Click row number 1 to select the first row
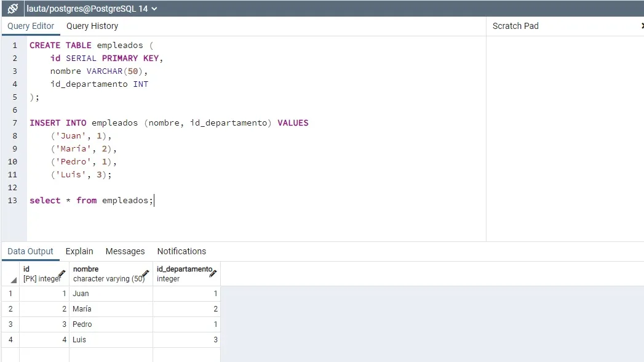The height and width of the screenshot is (362, 644). click(x=10, y=294)
